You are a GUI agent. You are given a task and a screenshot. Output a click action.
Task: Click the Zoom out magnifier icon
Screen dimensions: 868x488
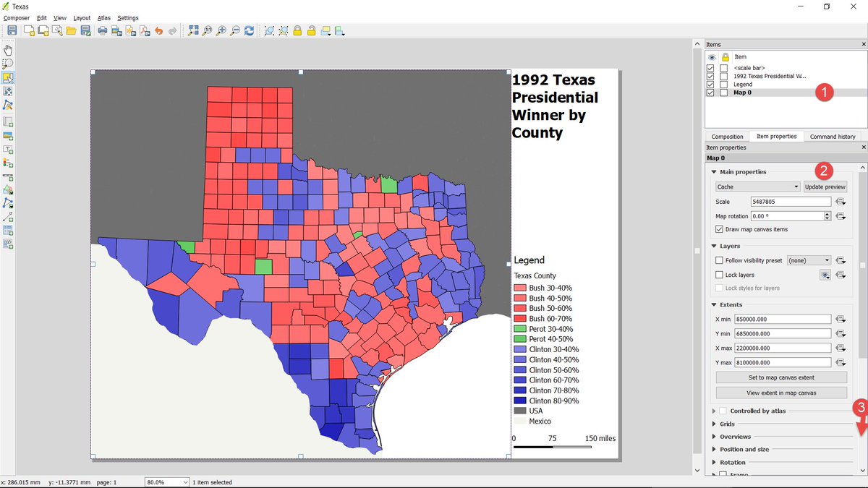tap(235, 30)
